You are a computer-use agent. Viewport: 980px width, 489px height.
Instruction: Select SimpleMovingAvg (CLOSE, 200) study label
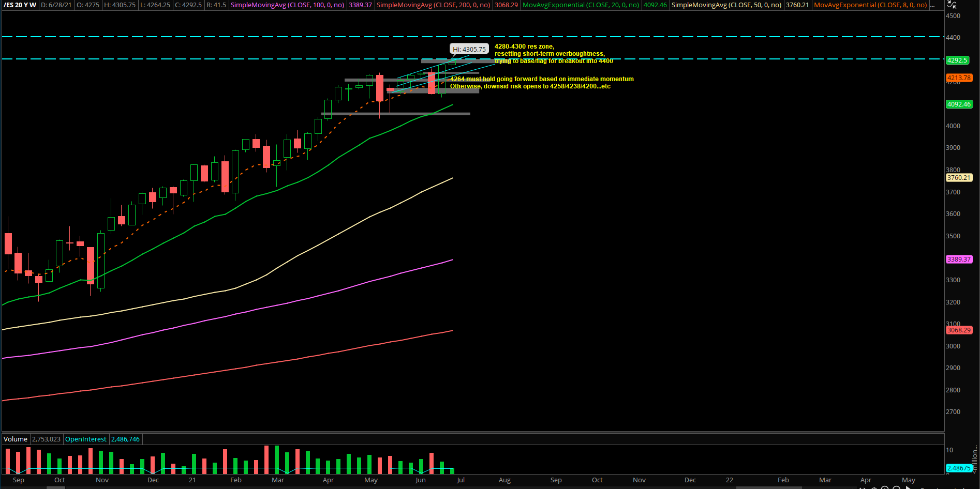click(433, 5)
